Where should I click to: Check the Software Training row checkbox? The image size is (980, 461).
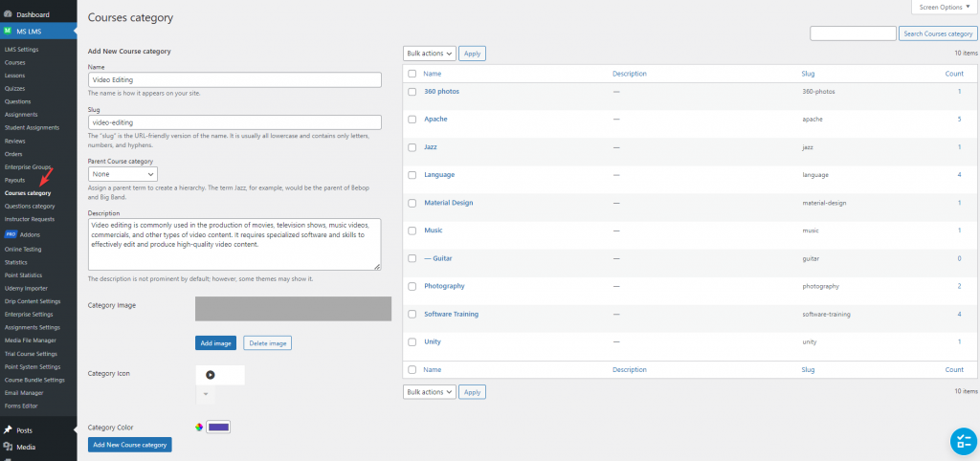(412, 315)
